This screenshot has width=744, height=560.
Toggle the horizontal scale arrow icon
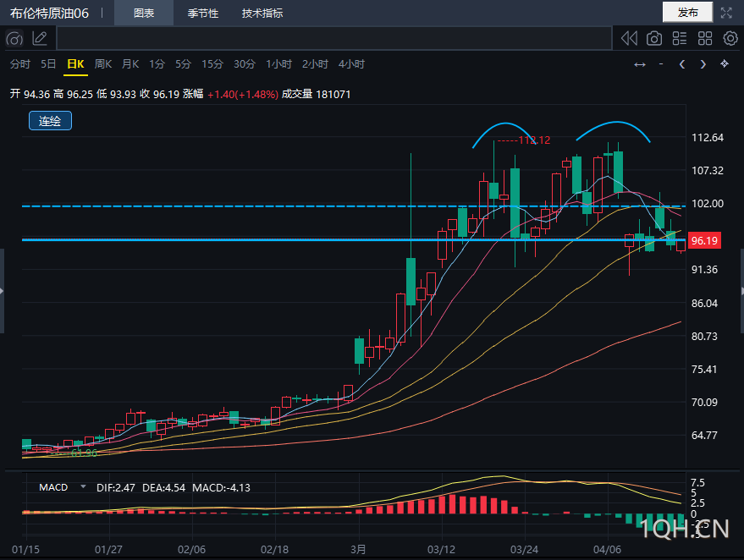[640, 63]
